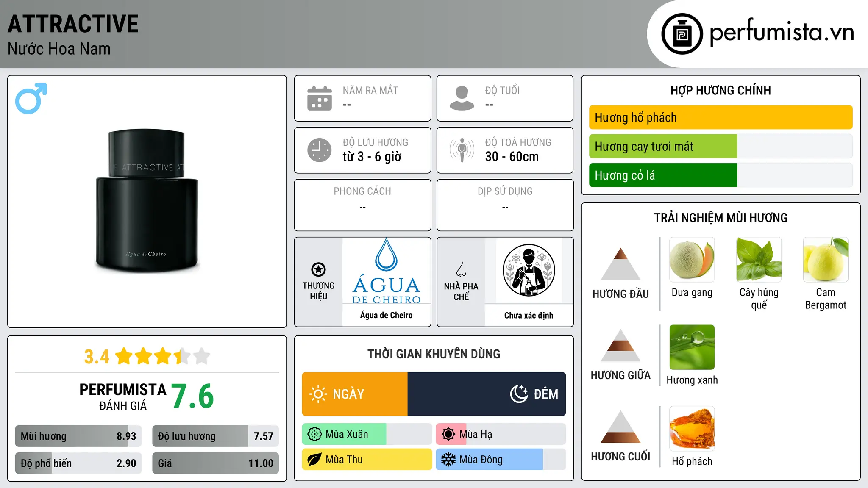Click the Phong cách card
Screen dimensions: 868x488
pyautogui.click(x=363, y=205)
